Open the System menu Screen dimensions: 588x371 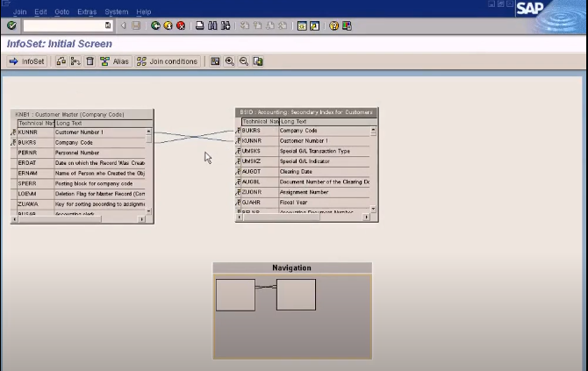116,12
